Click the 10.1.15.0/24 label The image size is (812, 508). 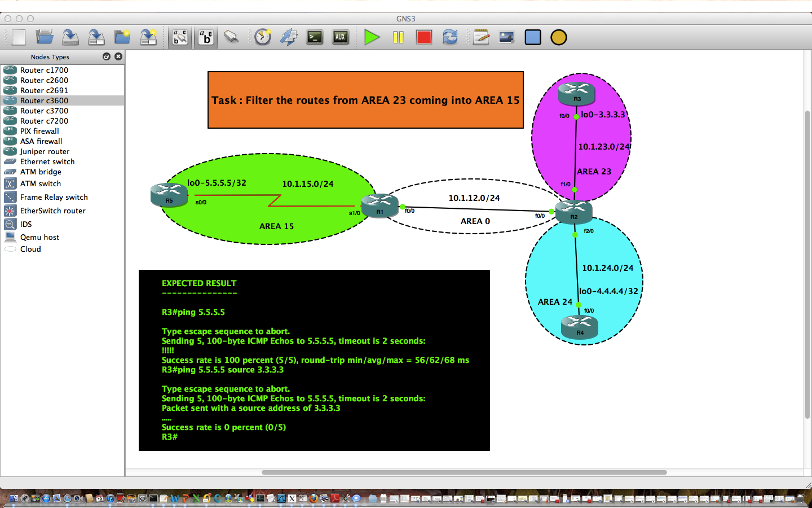(308, 184)
